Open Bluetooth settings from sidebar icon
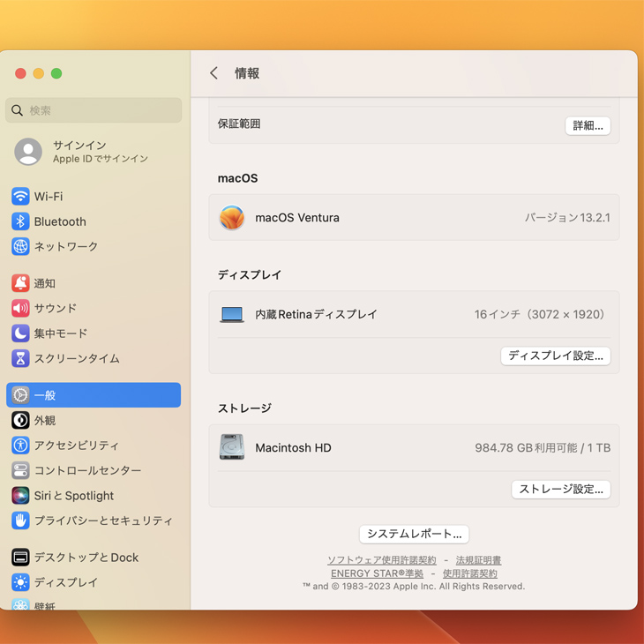The height and width of the screenshot is (644, 644). point(20,221)
